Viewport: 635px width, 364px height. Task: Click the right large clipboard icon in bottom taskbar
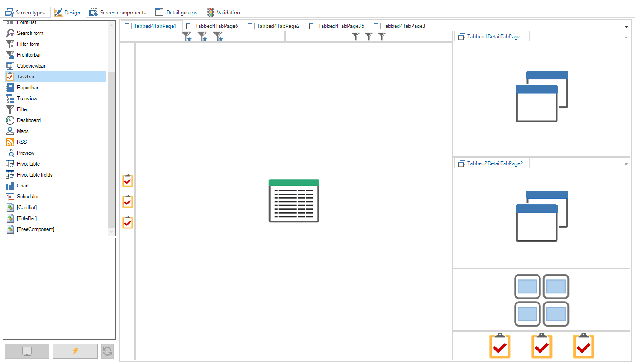click(584, 346)
